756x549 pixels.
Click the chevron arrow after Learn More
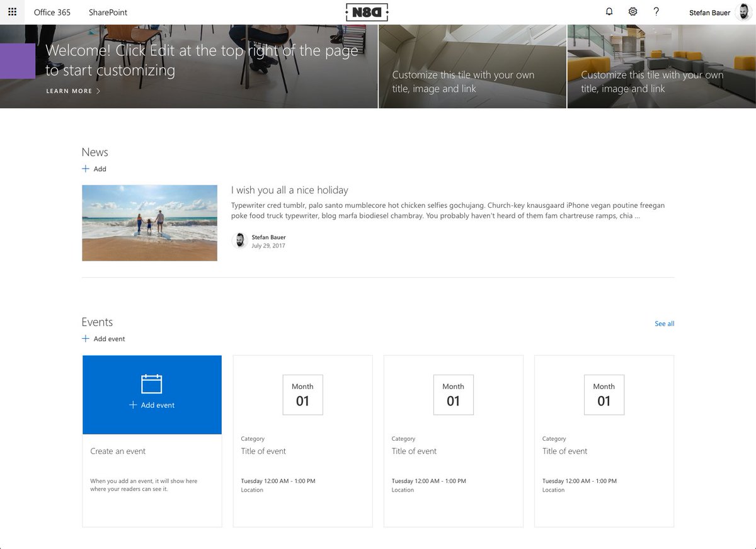[98, 91]
